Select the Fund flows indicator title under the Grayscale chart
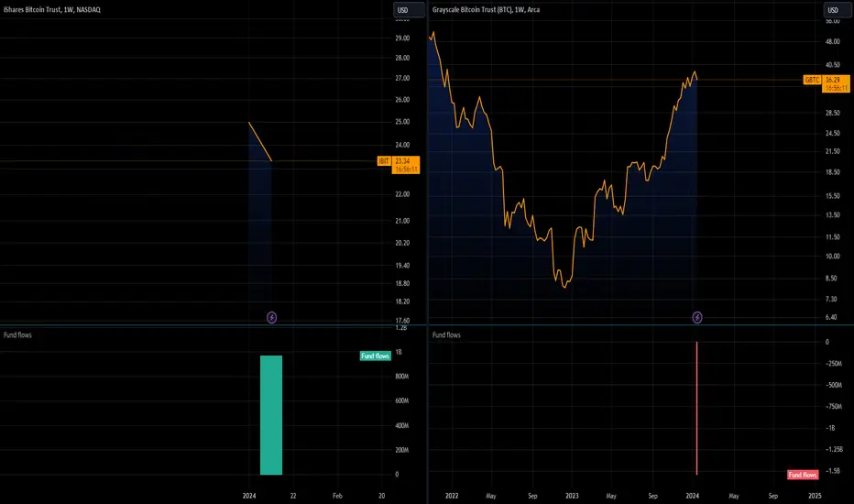 pyautogui.click(x=446, y=335)
